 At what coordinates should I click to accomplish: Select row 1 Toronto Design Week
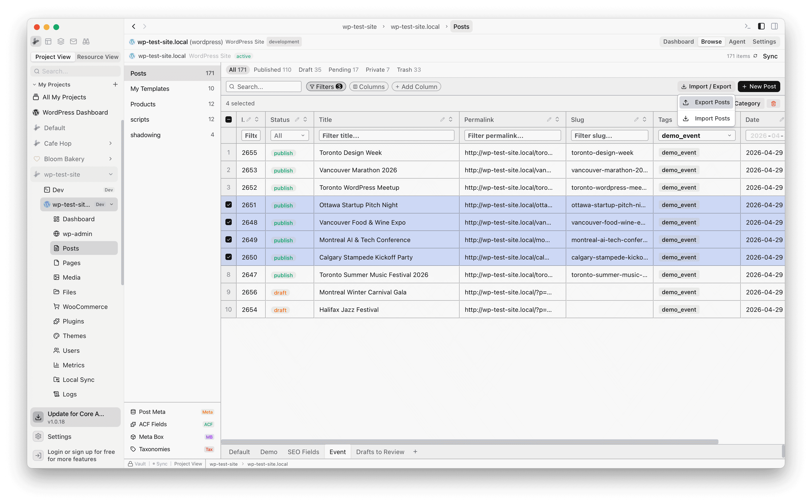click(228, 152)
